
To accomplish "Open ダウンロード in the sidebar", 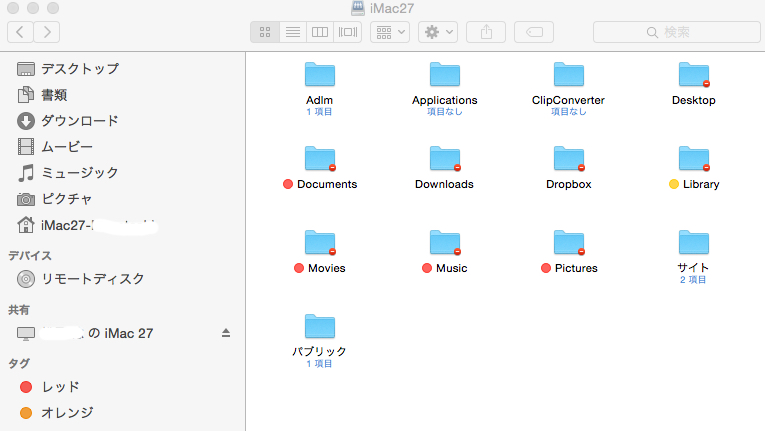I will click(68, 121).
